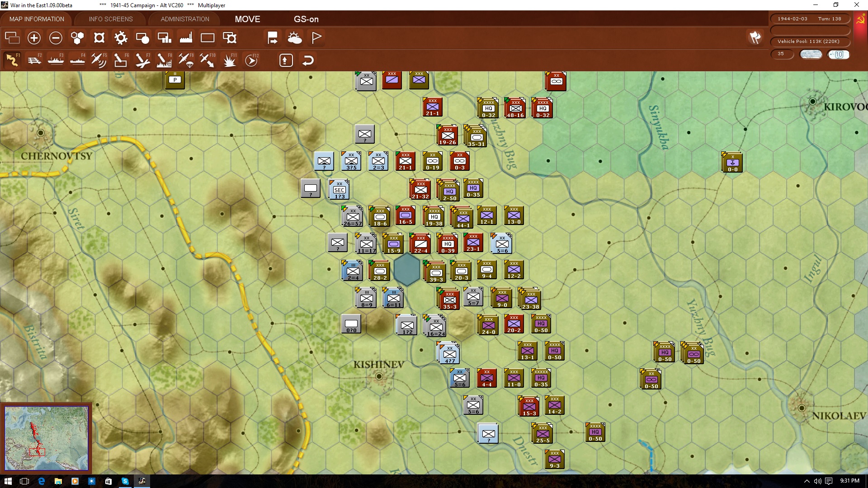Click the zoom in plus icon

(34, 38)
